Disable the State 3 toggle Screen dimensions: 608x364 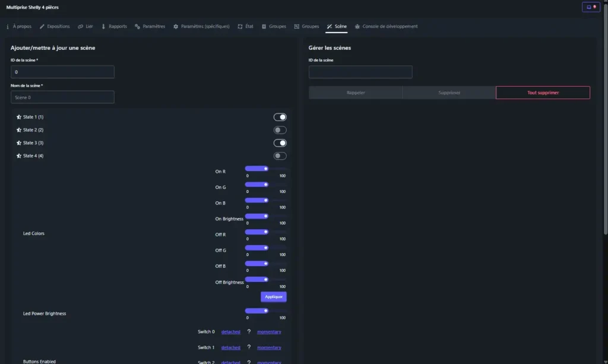pyautogui.click(x=280, y=143)
